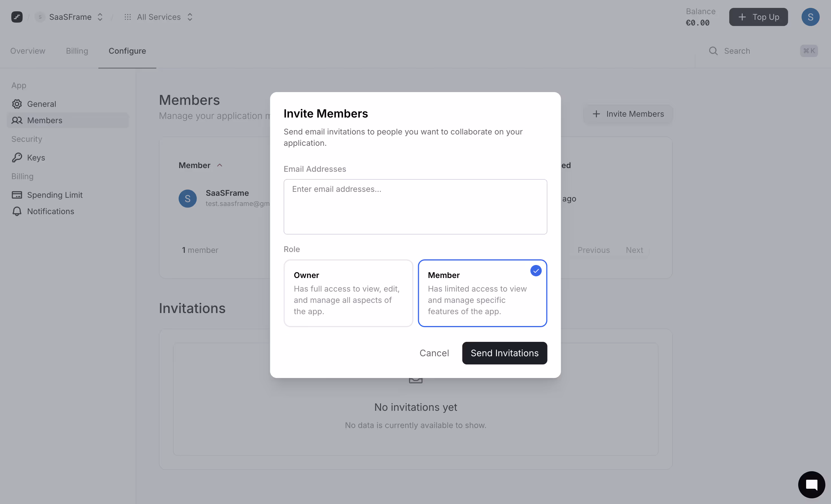This screenshot has width=831, height=504.
Task: Click the Notifications bell icon
Action: [17, 211]
